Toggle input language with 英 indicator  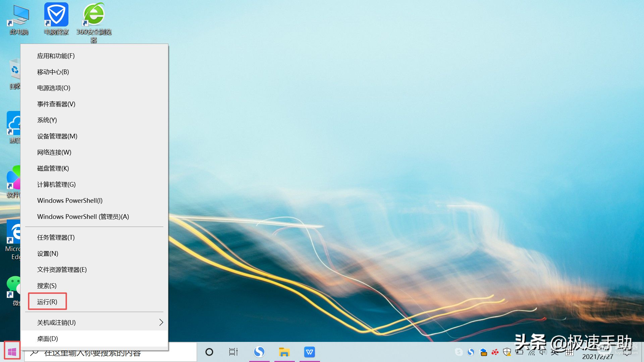[555, 352]
